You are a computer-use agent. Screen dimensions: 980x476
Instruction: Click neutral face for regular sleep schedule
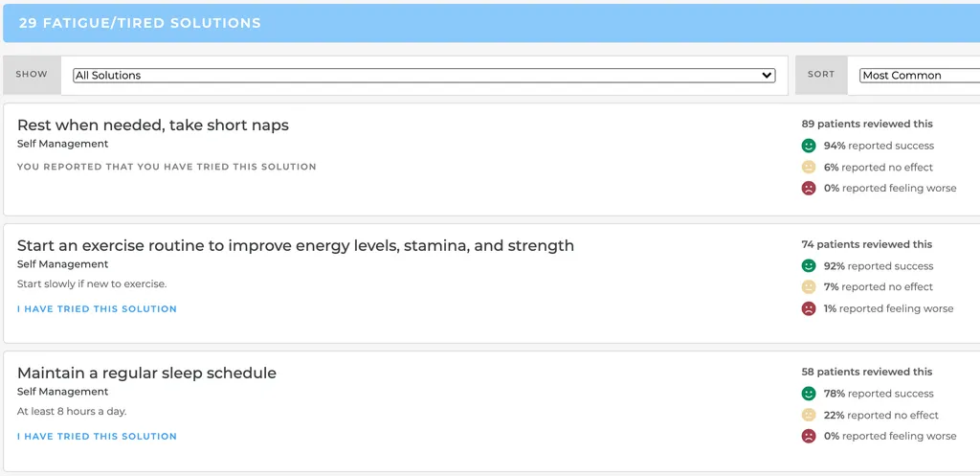[809, 415]
